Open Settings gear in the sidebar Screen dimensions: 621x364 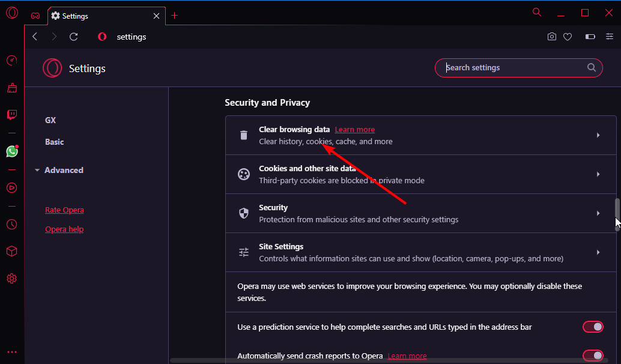12,279
